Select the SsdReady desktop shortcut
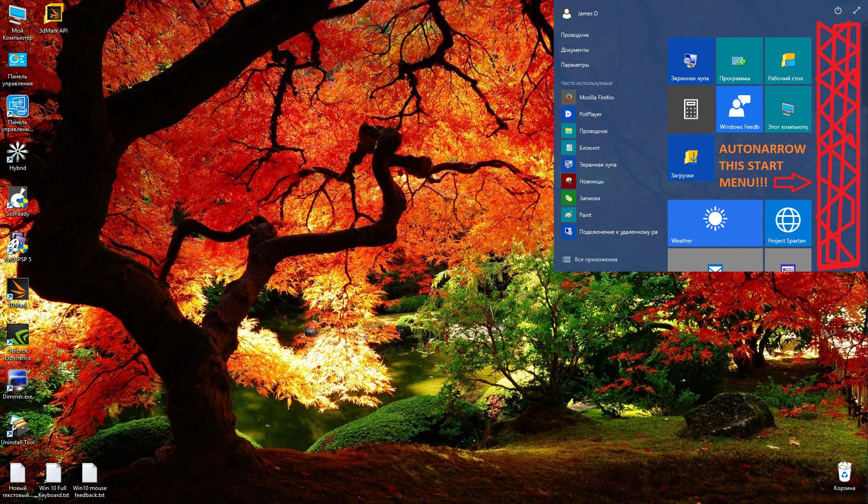 tap(18, 202)
